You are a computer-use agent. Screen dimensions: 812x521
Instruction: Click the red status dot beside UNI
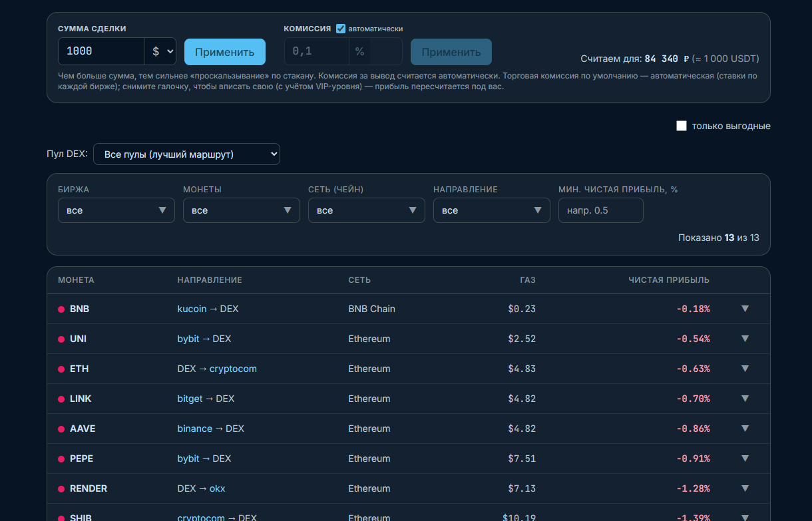(61, 339)
